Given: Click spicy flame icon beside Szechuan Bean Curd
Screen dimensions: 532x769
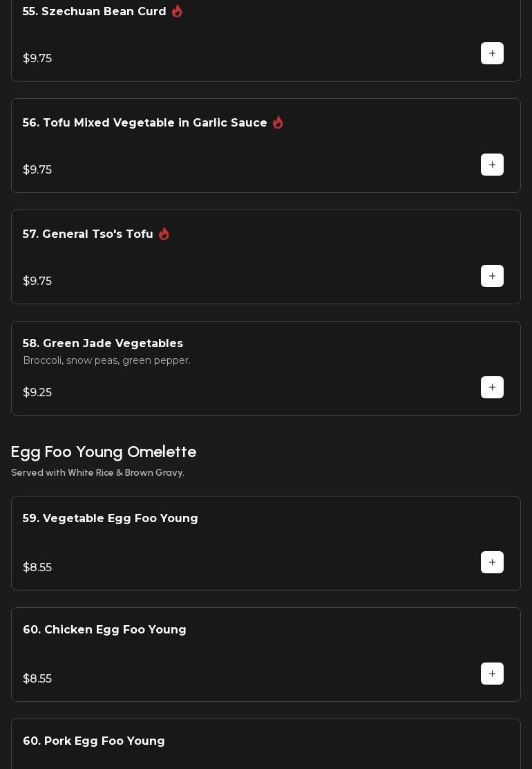Looking at the screenshot, I should click(177, 11).
